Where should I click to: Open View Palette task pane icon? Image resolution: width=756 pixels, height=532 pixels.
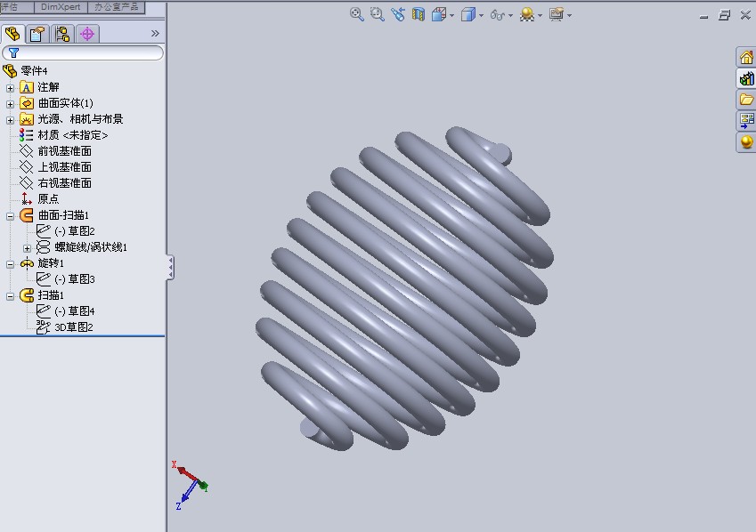pos(746,120)
